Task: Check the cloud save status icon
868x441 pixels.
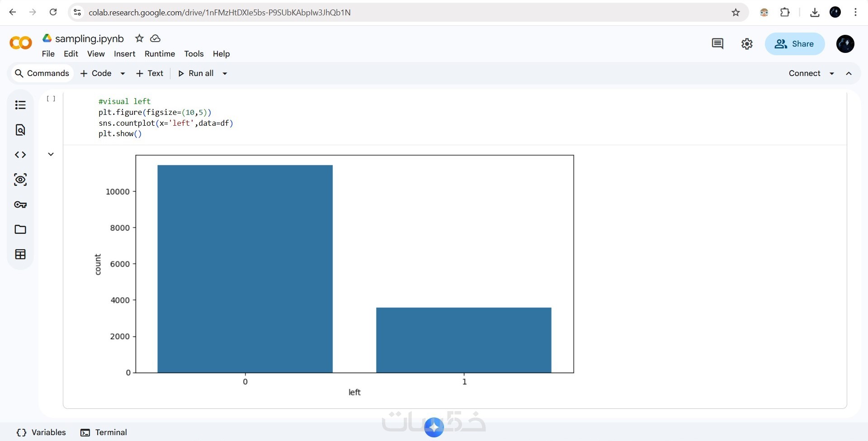Action: (x=155, y=38)
